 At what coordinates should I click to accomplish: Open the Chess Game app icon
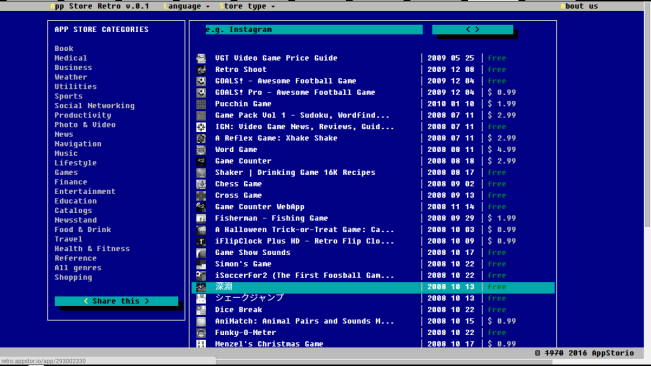point(201,184)
